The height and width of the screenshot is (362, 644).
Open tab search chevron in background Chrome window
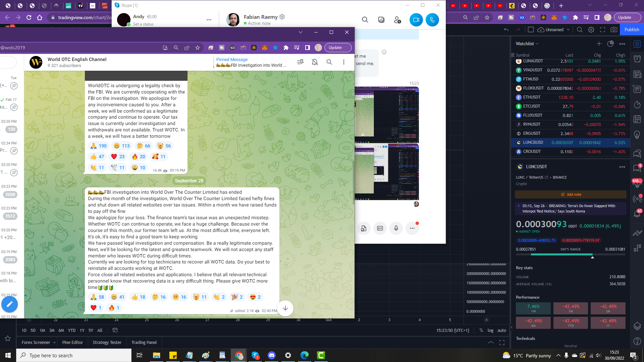click(590, 5)
